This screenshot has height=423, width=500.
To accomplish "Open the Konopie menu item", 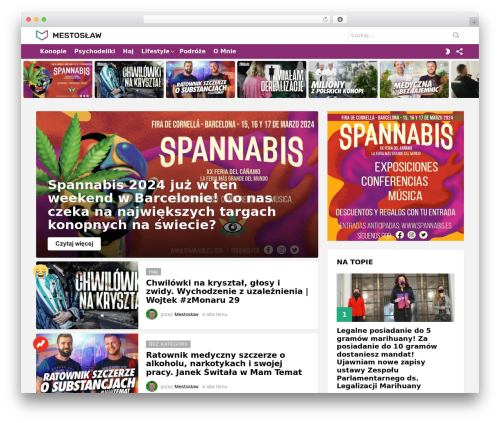I will [53, 51].
